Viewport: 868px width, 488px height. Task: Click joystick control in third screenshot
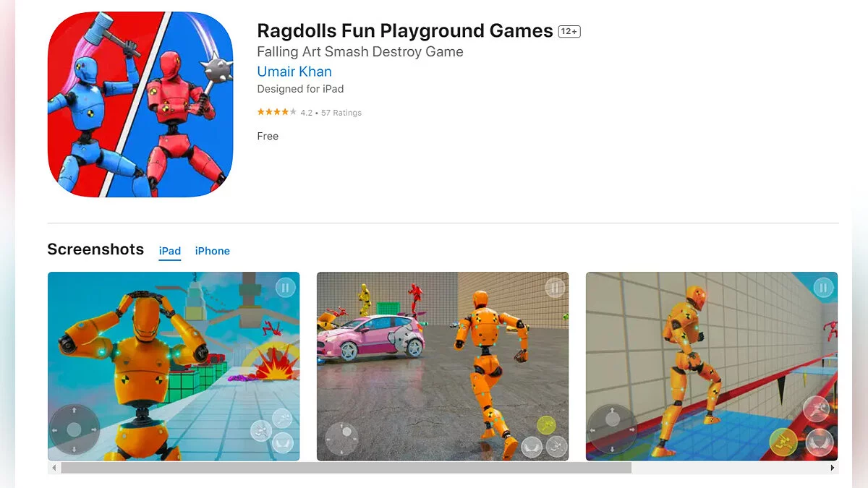coord(612,429)
